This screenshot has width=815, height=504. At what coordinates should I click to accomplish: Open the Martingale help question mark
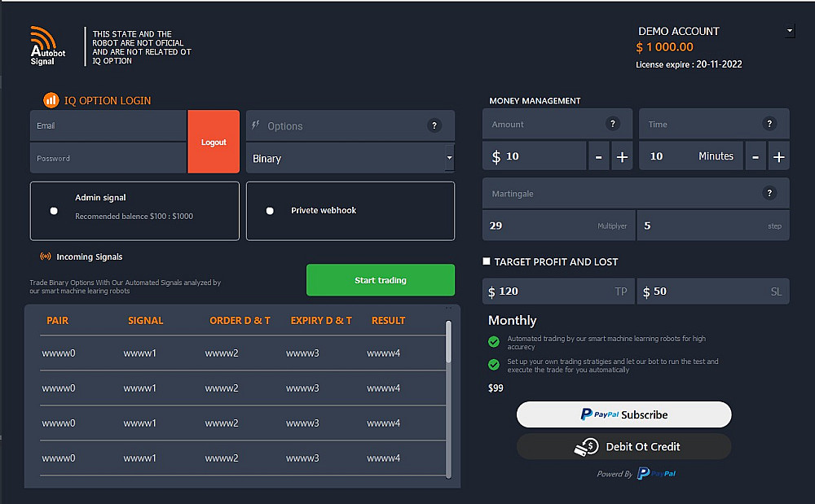tap(770, 193)
